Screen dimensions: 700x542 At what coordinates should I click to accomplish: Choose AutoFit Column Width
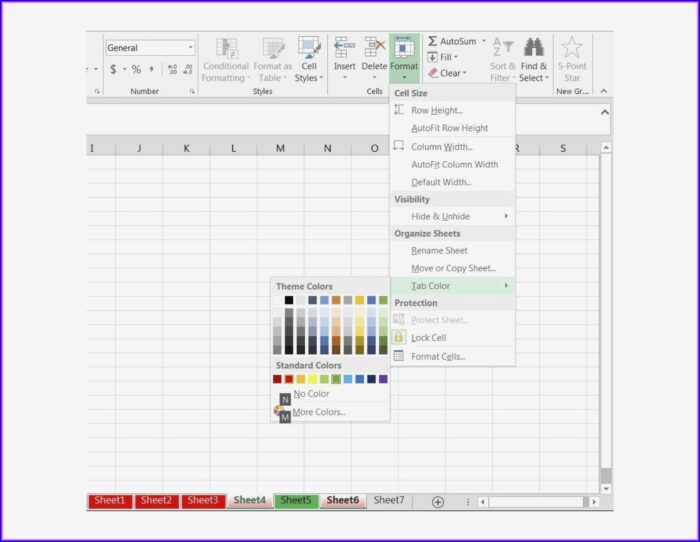pyautogui.click(x=453, y=164)
